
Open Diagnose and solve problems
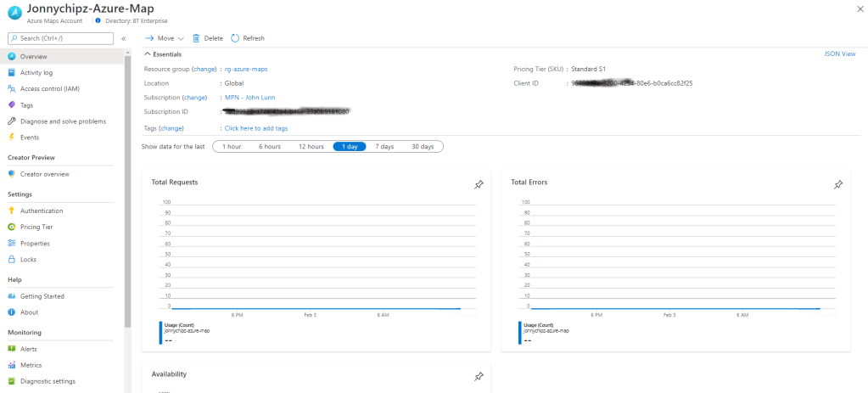point(63,121)
